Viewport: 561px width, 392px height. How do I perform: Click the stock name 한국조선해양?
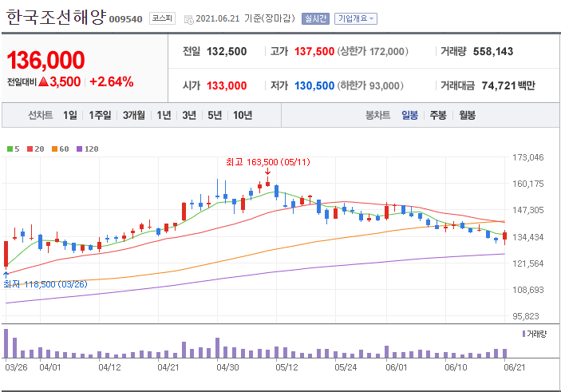point(57,18)
